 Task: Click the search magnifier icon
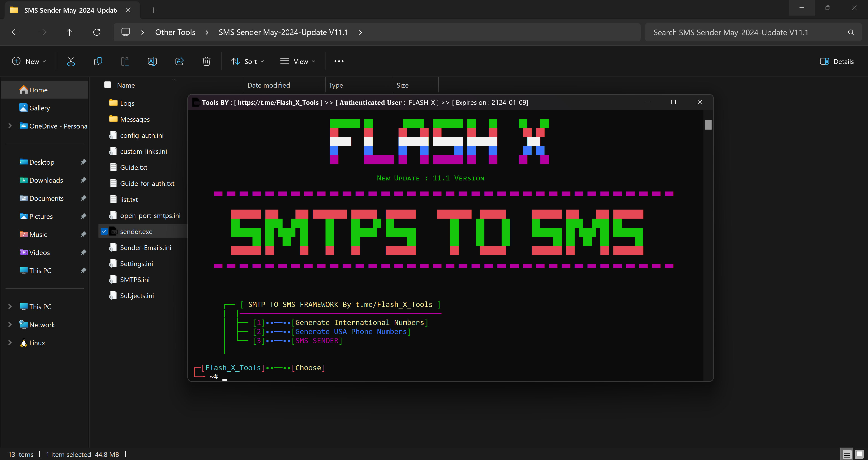click(x=851, y=32)
